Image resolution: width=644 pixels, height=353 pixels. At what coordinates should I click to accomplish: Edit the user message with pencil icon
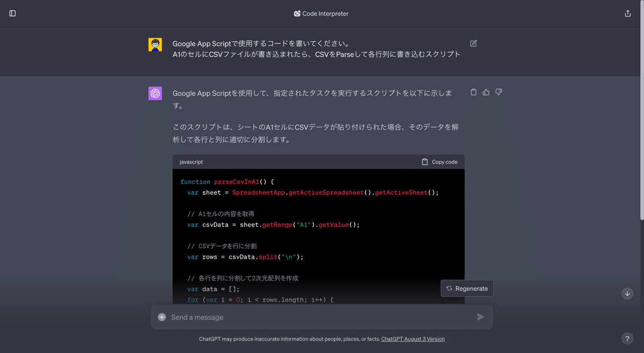(x=473, y=43)
